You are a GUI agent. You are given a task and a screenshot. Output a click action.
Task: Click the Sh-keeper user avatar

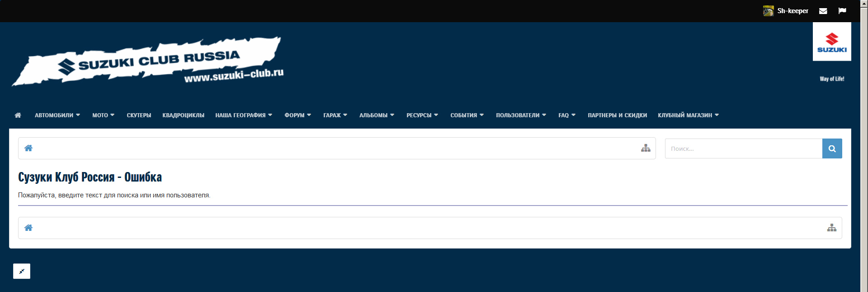[x=768, y=11]
